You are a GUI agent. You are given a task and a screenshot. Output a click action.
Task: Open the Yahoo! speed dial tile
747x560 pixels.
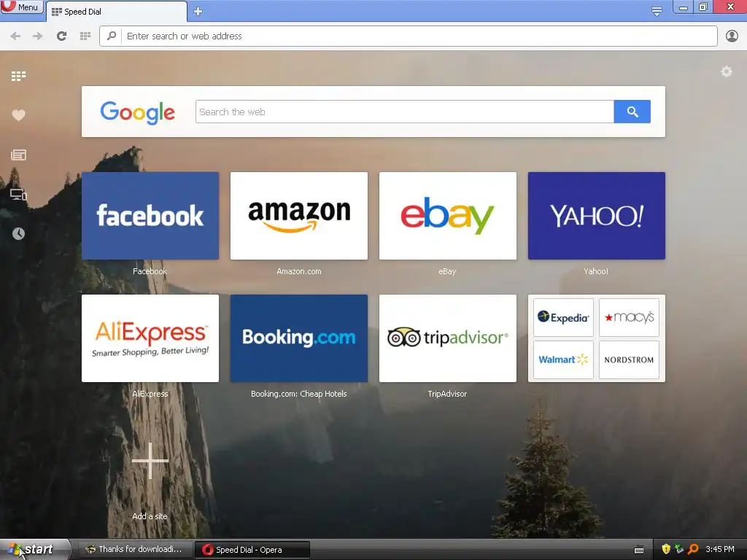coord(597,216)
